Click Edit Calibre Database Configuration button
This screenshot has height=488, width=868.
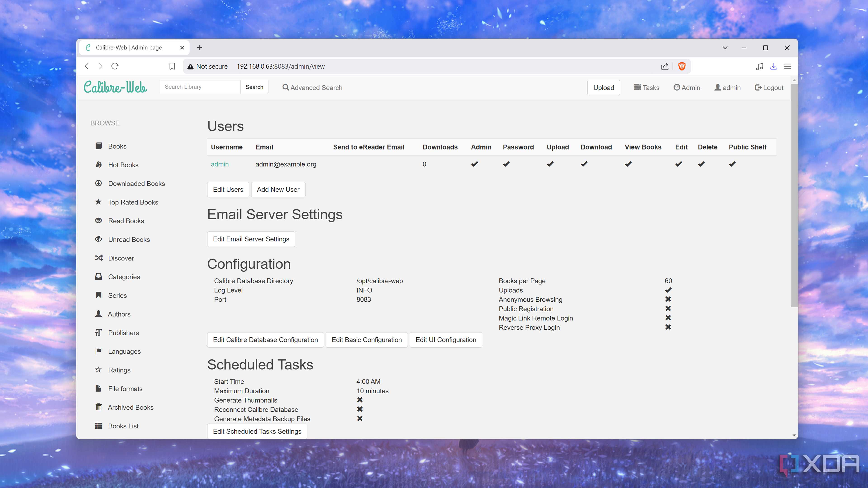(265, 340)
